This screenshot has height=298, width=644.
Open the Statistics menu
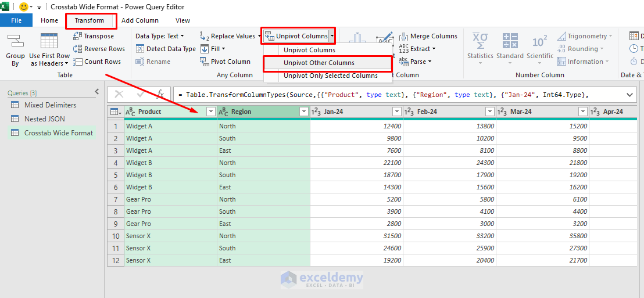(480, 49)
